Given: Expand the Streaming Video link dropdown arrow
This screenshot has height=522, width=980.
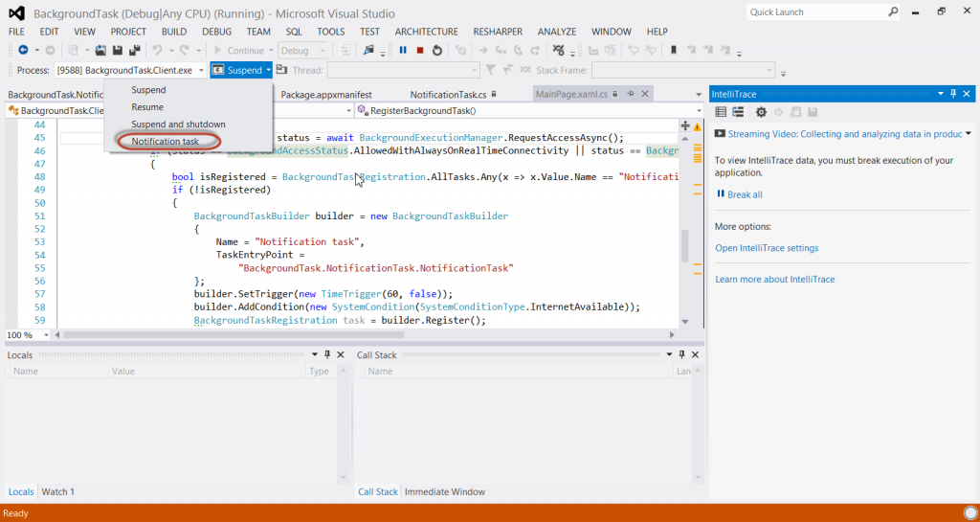Looking at the screenshot, I should (969, 133).
